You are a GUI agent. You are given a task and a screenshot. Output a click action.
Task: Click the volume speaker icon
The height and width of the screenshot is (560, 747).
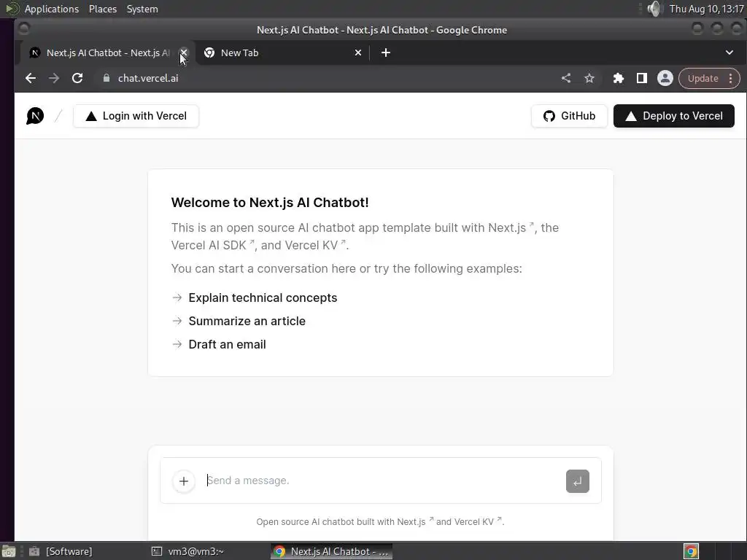pyautogui.click(x=655, y=9)
